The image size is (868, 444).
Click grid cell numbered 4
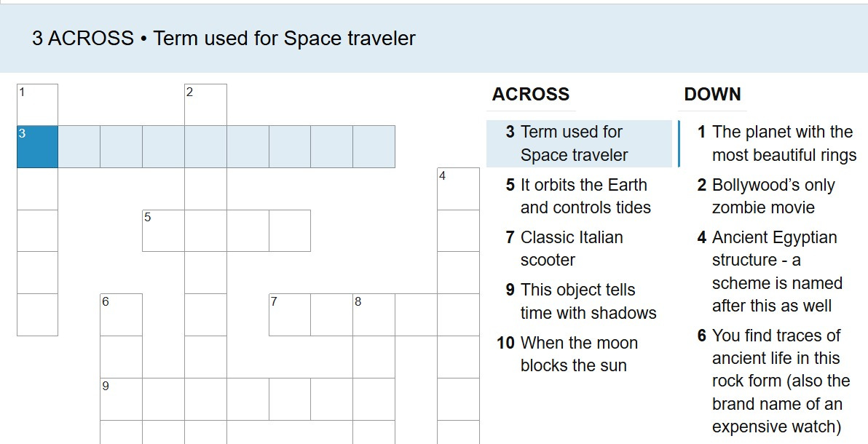coord(458,189)
